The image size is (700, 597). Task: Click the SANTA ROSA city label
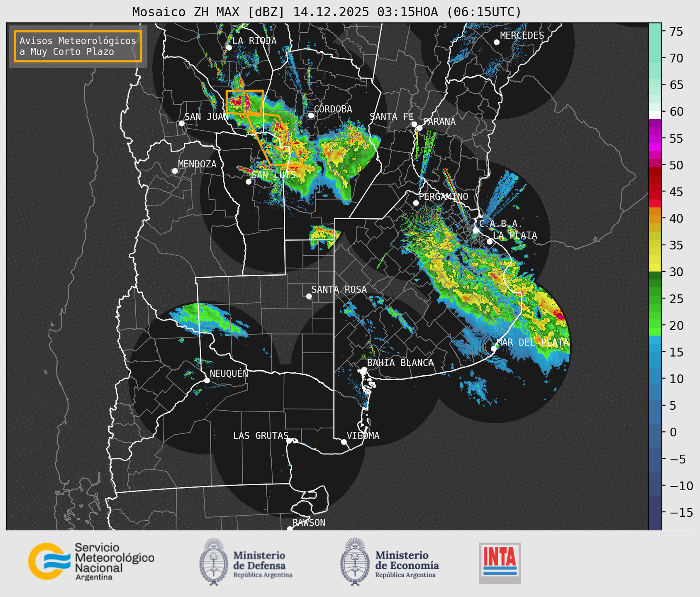click(339, 289)
